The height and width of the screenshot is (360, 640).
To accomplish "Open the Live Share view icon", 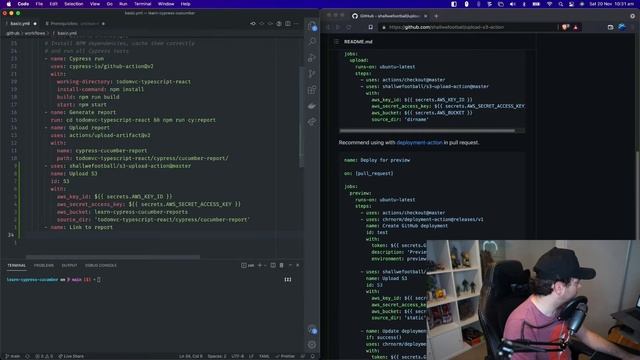I will point(312,122).
